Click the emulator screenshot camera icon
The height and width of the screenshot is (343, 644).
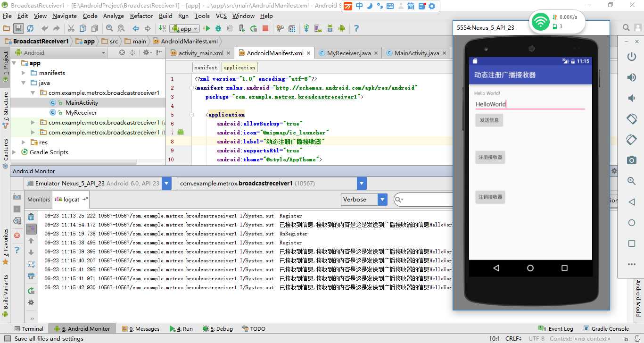(x=632, y=160)
